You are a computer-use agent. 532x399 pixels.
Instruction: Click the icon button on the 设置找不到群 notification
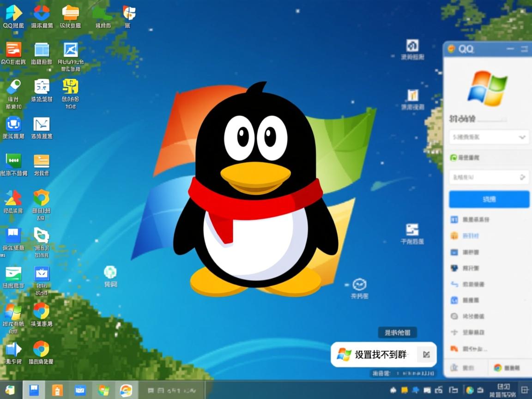[x=426, y=355]
